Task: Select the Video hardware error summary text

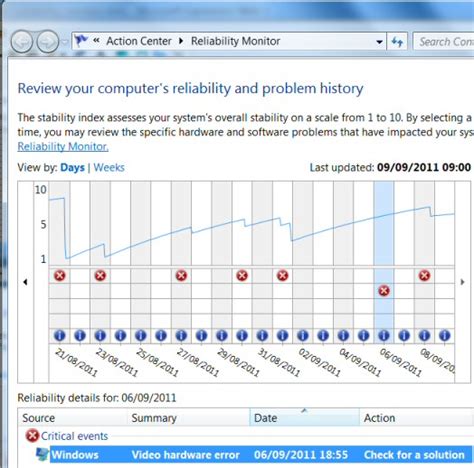Action: (x=186, y=455)
